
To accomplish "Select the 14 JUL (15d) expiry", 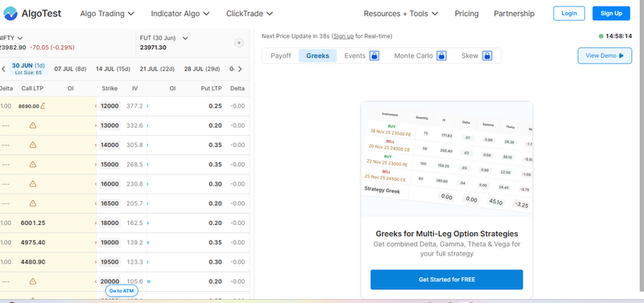I will point(113,69).
